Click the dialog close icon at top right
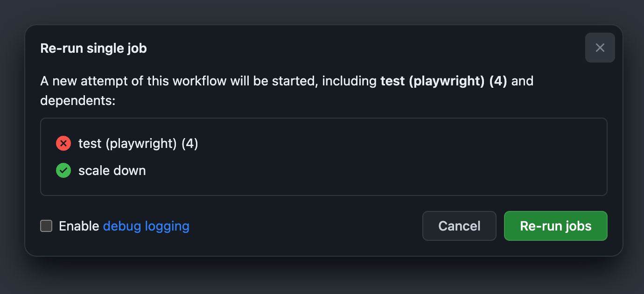This screenshot has height=294, width=644. tap(600, 48)
